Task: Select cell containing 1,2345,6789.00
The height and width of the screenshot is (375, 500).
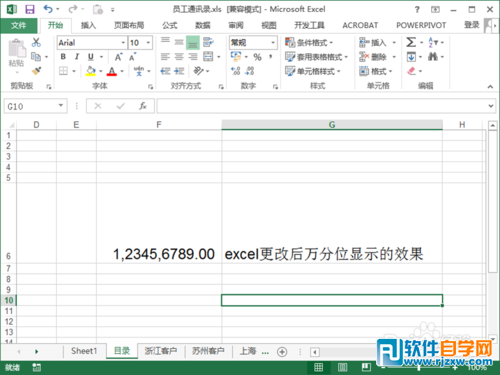Action: click(x=159, y=223)
